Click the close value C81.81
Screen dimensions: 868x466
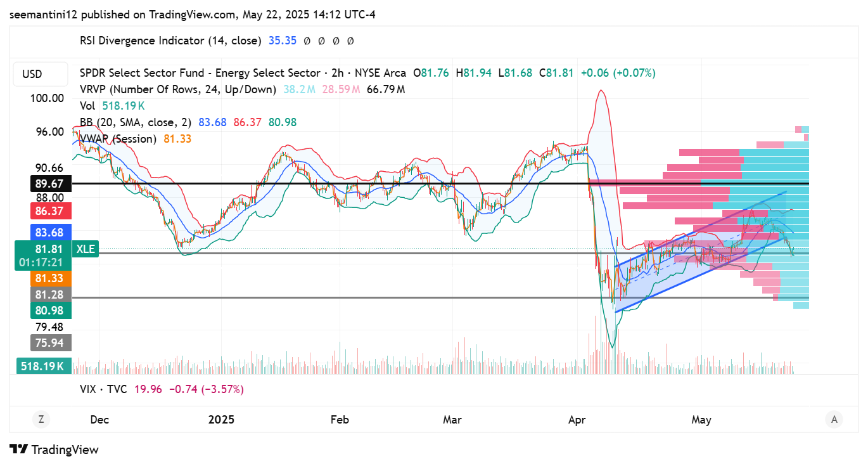click(556, 73)
